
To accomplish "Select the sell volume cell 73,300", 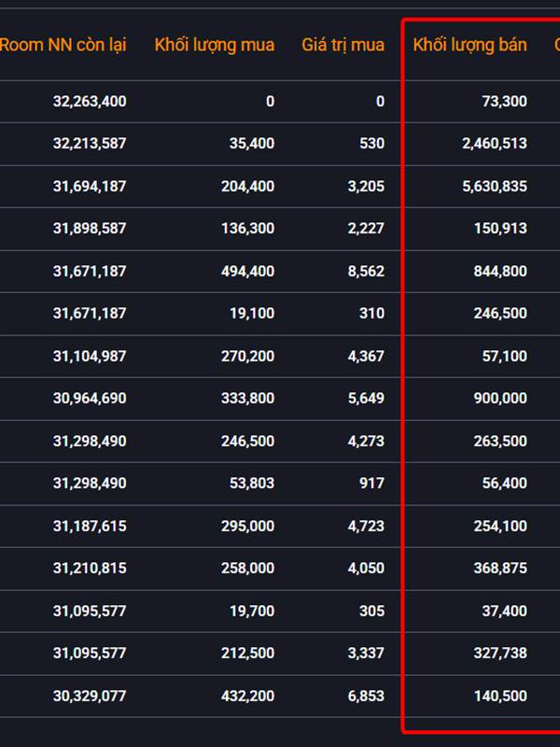I will point(505,101).
